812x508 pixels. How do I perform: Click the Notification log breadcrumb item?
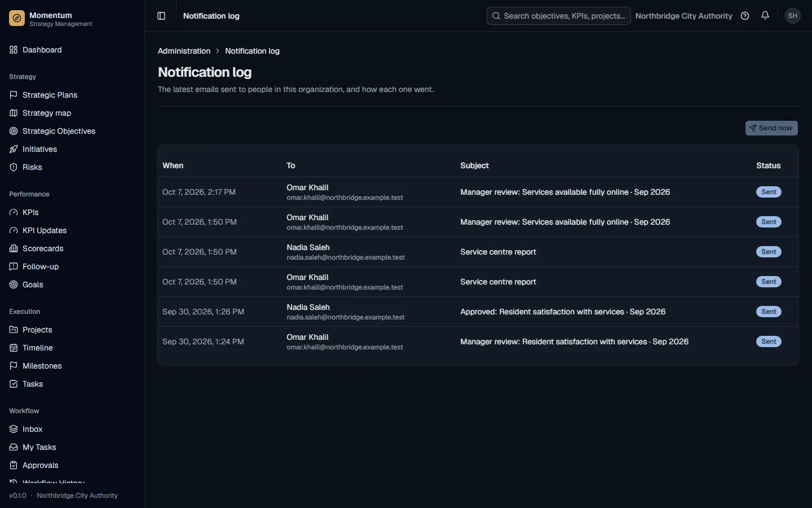tap(252, 51)
